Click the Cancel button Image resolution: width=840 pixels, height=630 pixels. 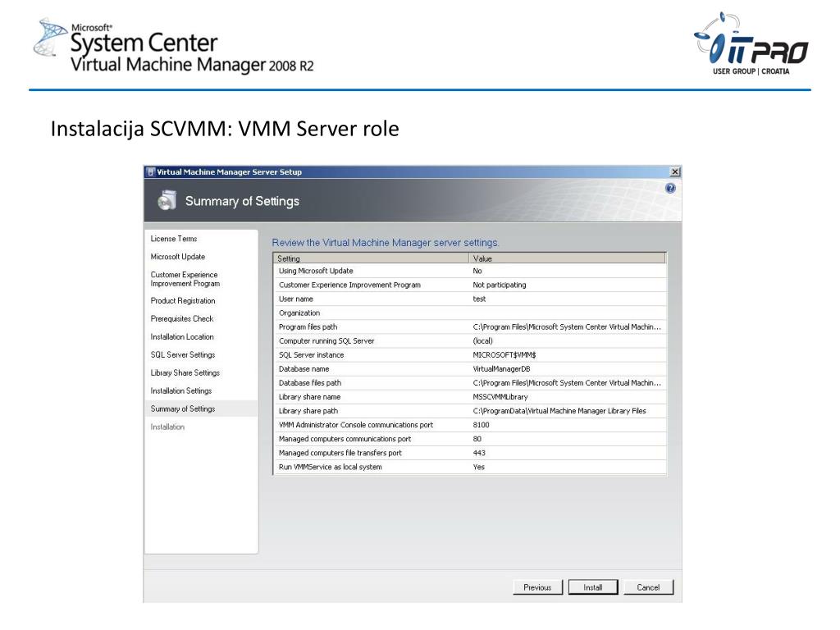point(648,587)
